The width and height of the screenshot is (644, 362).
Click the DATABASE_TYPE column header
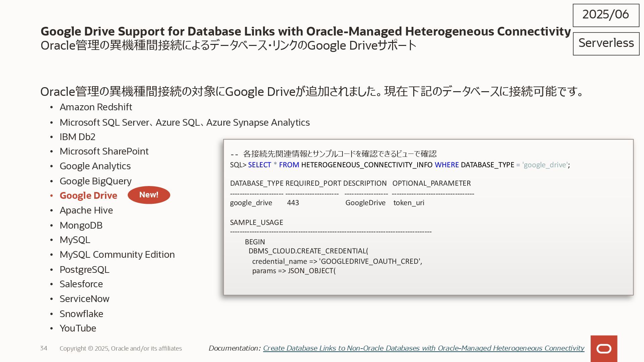point(257,183)
